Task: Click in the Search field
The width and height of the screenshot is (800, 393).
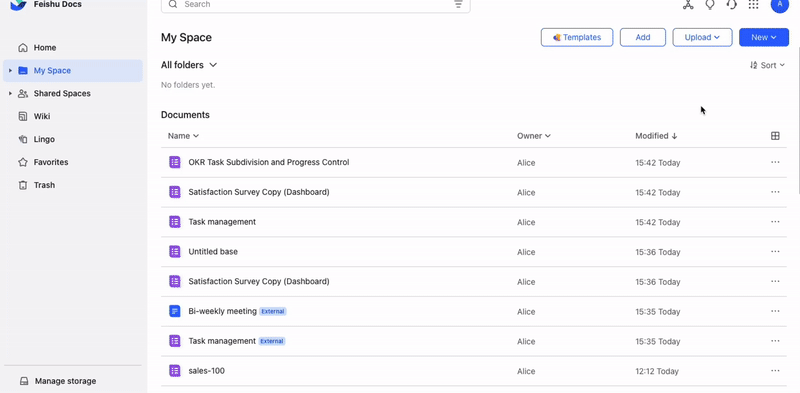Action: point(315,5)
